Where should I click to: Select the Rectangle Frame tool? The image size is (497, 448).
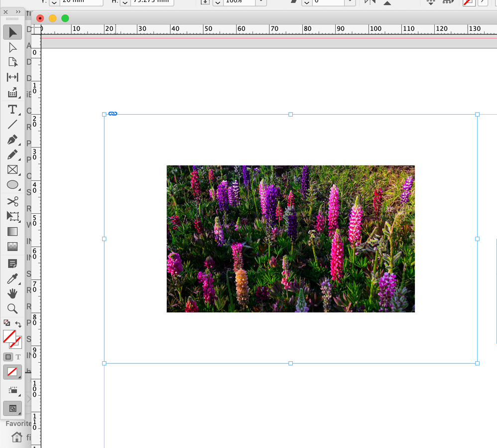tap(12, 170)
